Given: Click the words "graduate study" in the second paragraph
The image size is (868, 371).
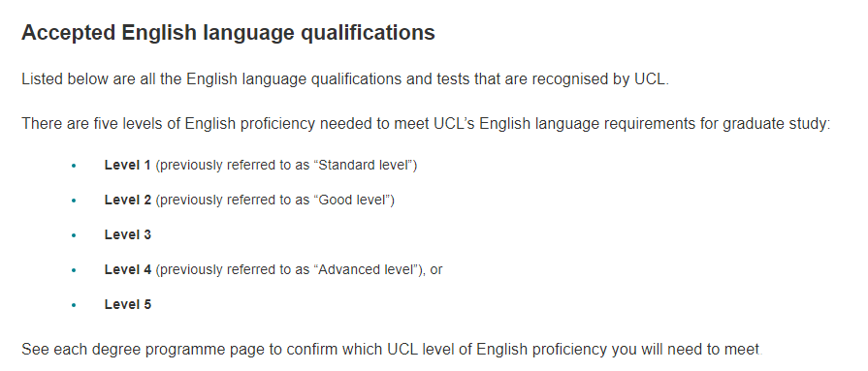Looking at the screenshot, I should click(x=774, y=124).
